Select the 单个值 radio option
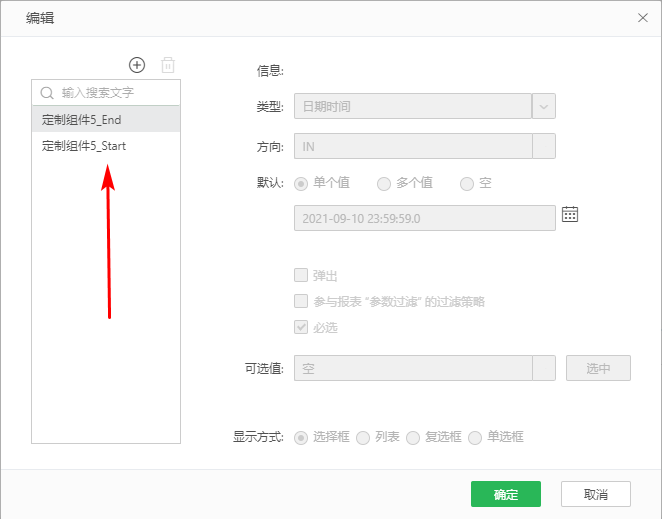The image size is (662, 519). pos(300,184)
